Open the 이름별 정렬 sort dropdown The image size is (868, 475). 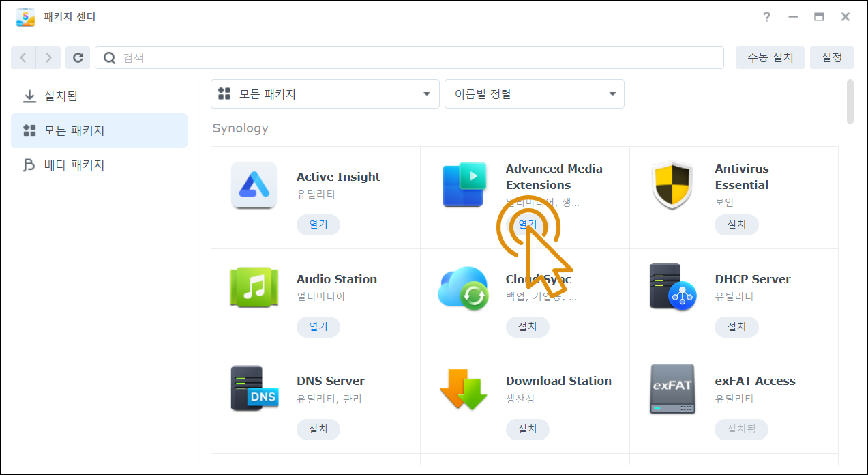(535, 94)
